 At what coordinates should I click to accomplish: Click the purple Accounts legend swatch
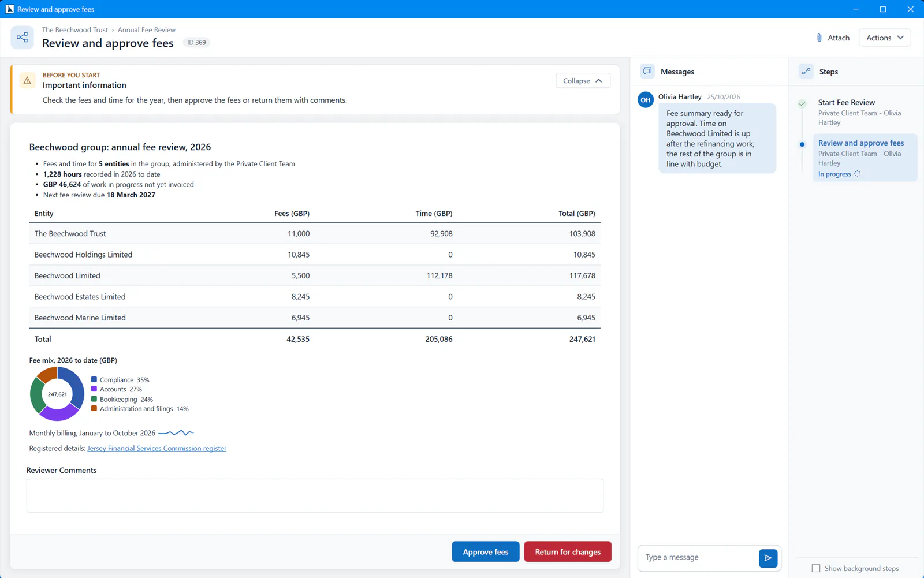tap(94, 389)
